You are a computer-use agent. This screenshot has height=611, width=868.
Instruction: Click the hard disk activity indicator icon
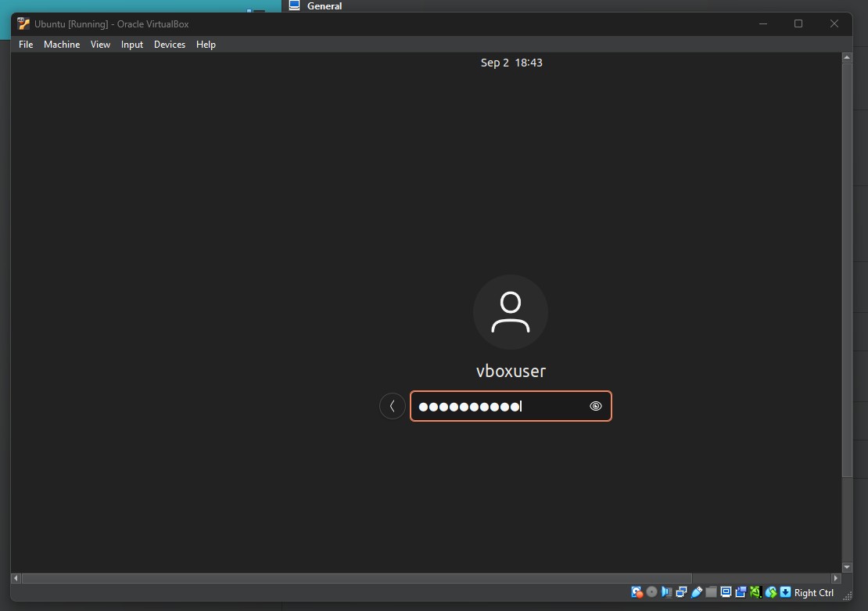coord(637,592)
